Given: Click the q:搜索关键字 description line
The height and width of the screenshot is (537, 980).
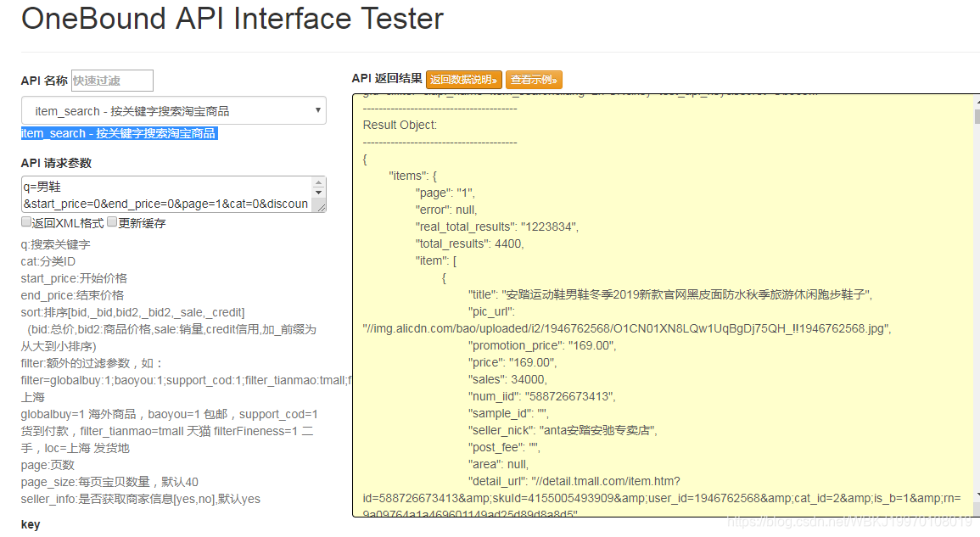Looking at the screenshot, I should [56, 244].
